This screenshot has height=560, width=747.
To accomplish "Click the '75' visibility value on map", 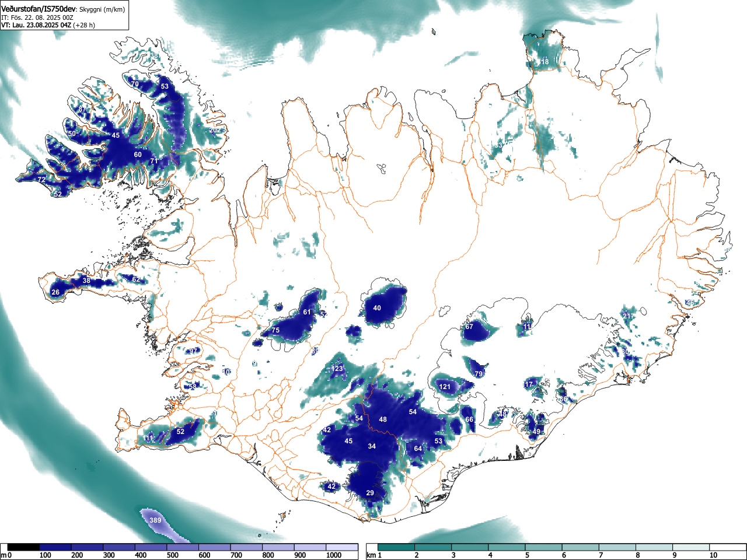I will pos(275,331).
